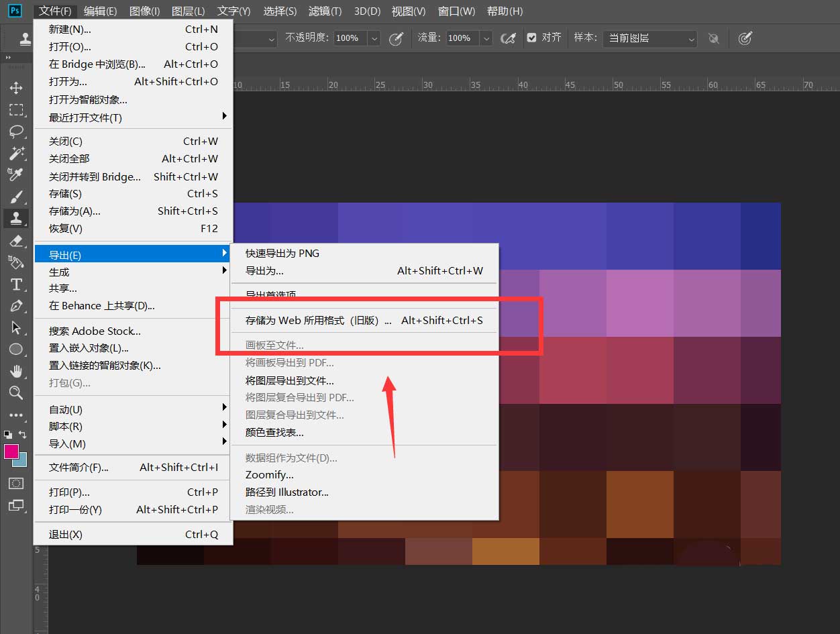Open the 编辑(E) menu

pyautogui.click(x=100, y=11)
